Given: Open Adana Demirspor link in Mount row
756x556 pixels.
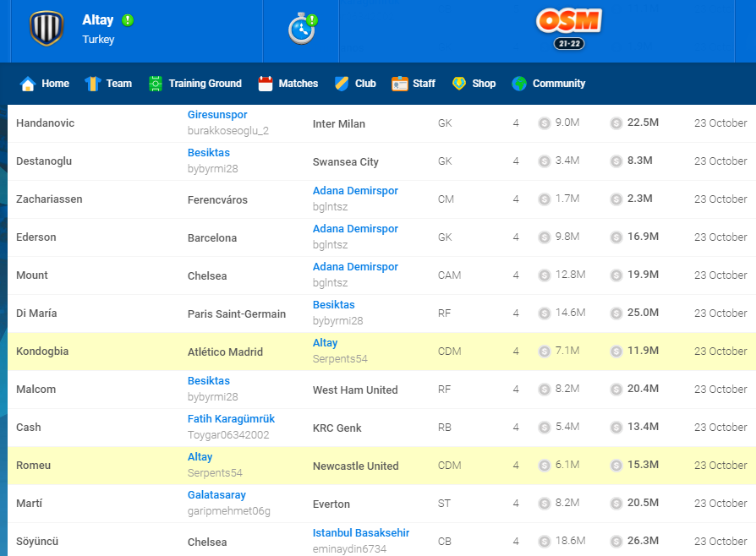Looking at the screenshot, I should (x=355, y=267).
